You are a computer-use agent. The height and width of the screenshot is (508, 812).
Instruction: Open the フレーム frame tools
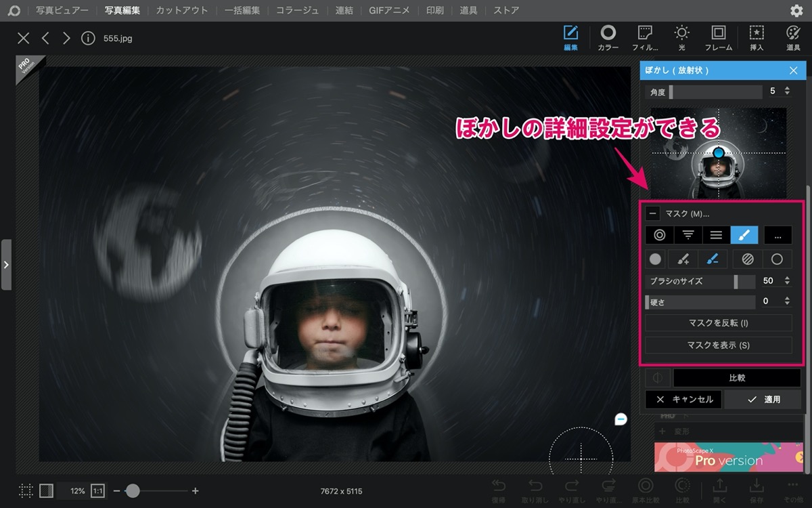click(x=719, y=38)
